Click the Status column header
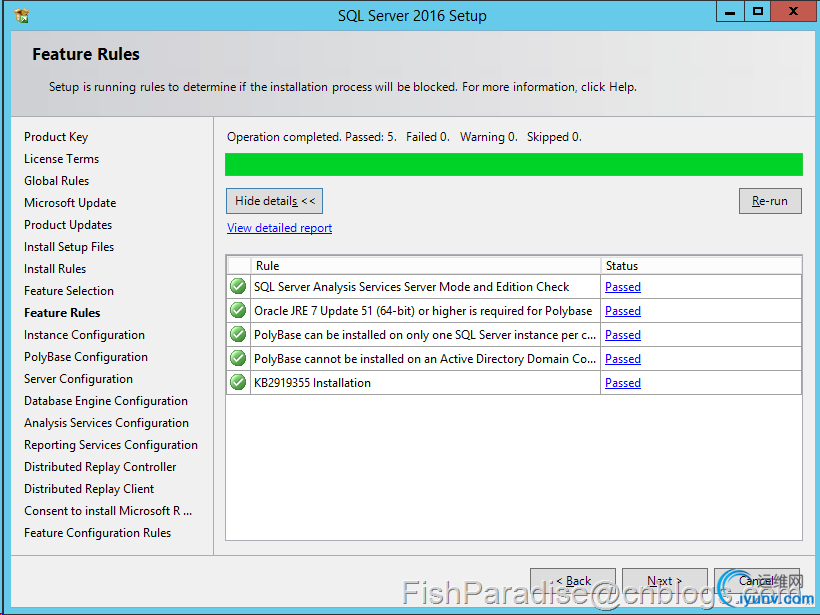This screenshot has width=820, height=615. [x=701, y=266]
